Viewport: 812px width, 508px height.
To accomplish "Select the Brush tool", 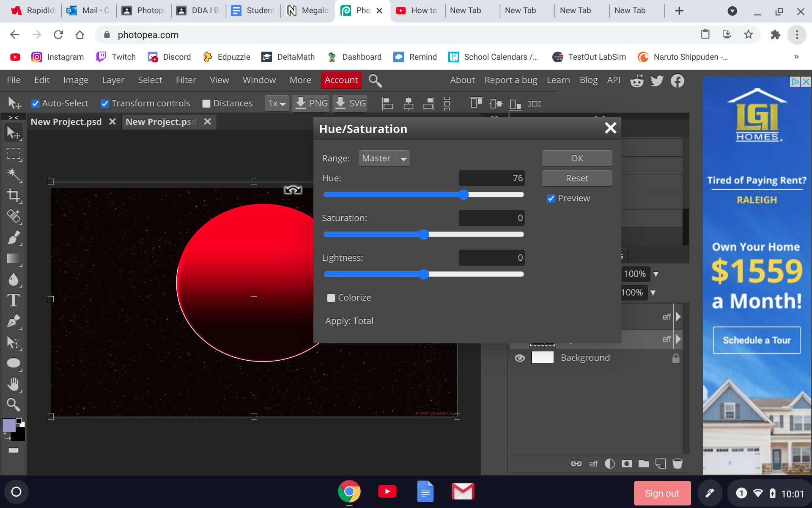I will click(14, 237).
